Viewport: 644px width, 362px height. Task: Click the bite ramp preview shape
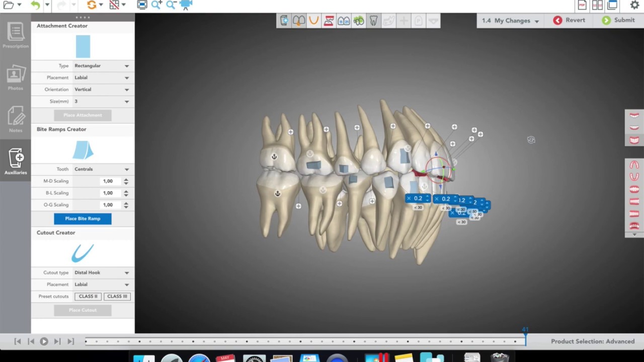(x=83, y=150)
